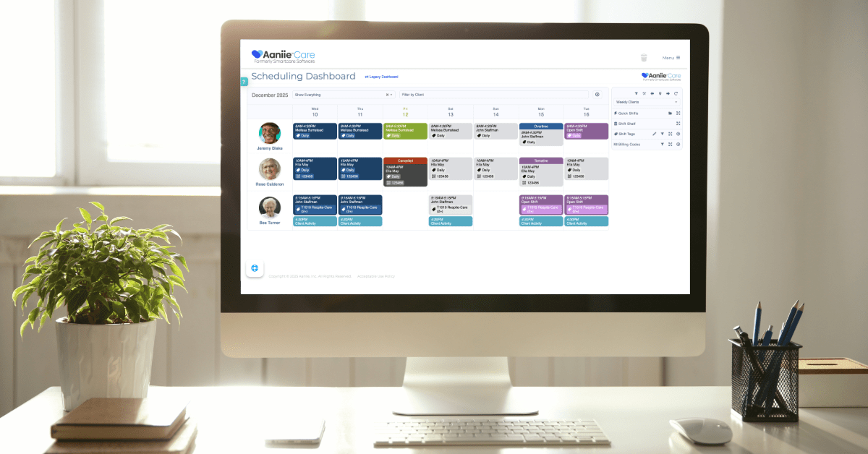Screen dimensions: 868x454
Task: Open Shift Tags settings gear
Action: pos(678,134)
